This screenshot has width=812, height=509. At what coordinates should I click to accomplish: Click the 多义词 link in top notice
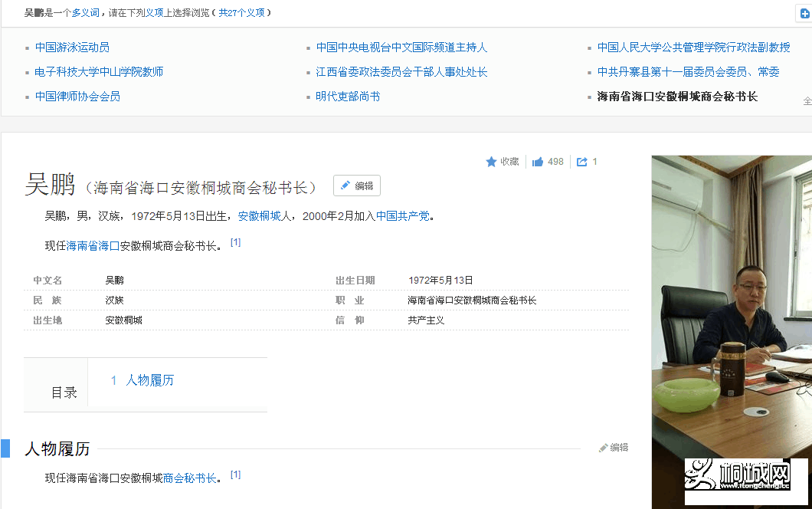pyautogui.click(x=85, y=13)
